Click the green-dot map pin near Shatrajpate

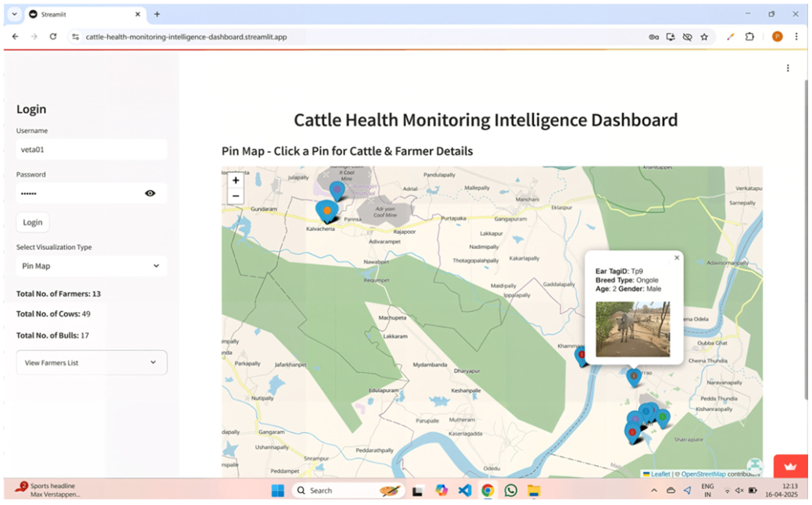663,417
